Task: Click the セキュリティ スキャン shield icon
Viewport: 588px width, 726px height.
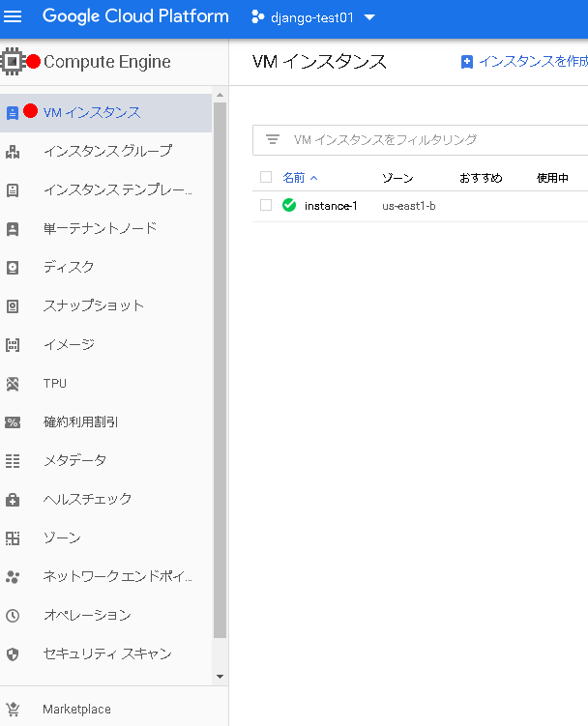Action: (13, 654)
